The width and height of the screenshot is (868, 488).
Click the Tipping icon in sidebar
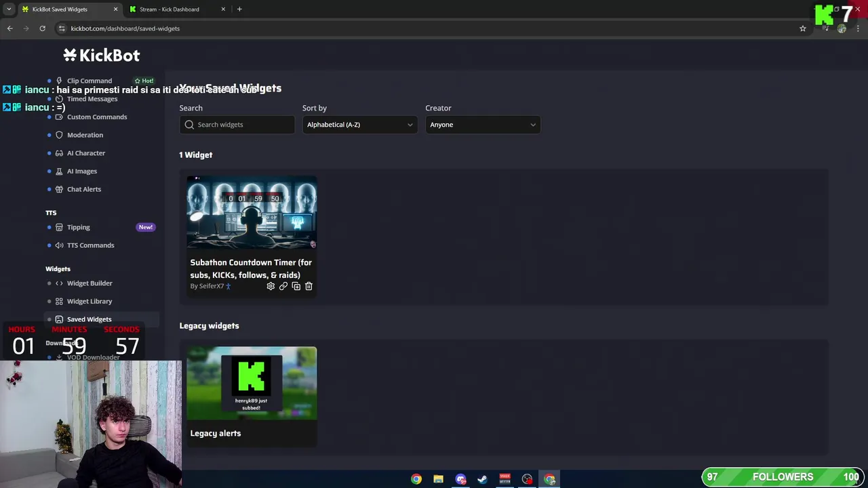[59, 227]
